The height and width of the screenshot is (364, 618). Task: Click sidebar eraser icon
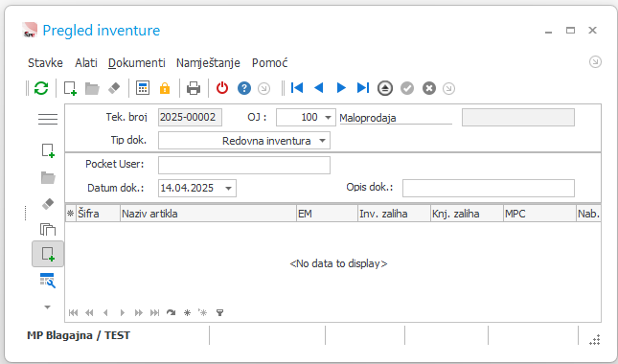pyautogui.click(x=48, y=204)
